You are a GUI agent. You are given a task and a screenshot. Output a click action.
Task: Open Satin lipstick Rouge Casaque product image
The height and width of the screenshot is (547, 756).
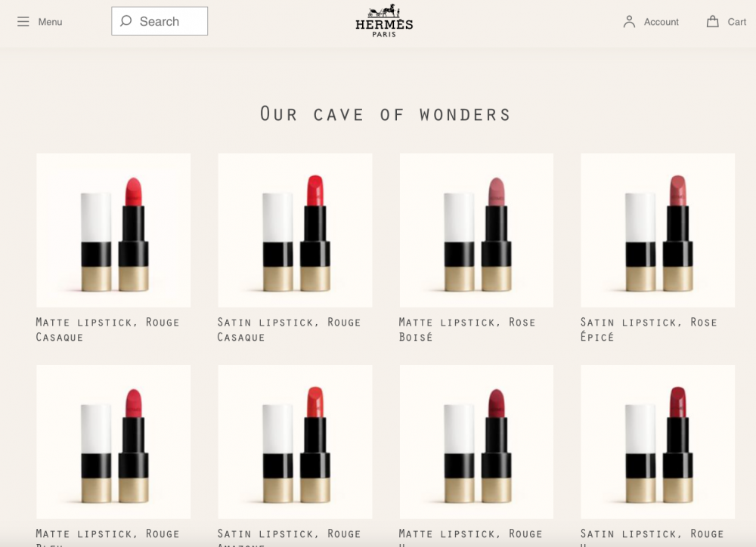(x=295, y=230)
